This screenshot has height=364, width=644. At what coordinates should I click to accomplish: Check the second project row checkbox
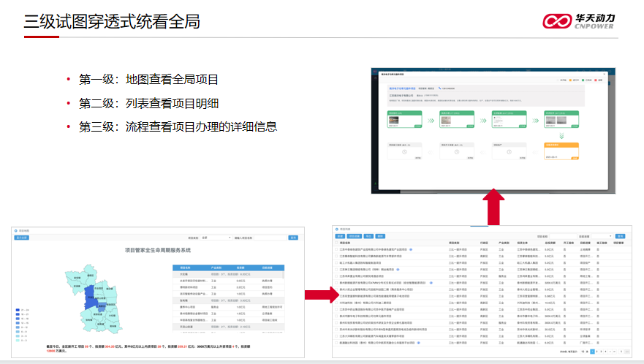coord(337,256)
